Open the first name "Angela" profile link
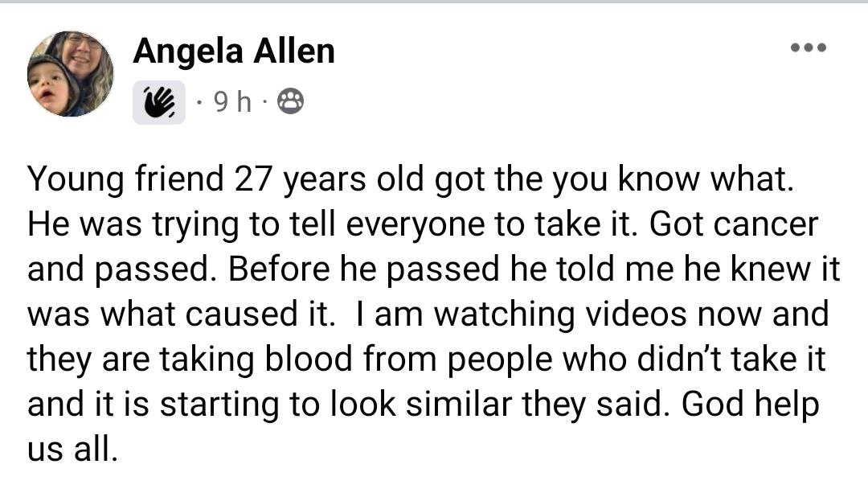This screenshot has width=868, height=493. [177, 52]
